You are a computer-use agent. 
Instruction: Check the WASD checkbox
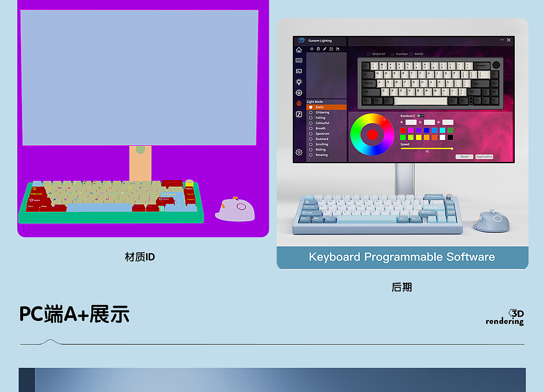tap(411, 54)
